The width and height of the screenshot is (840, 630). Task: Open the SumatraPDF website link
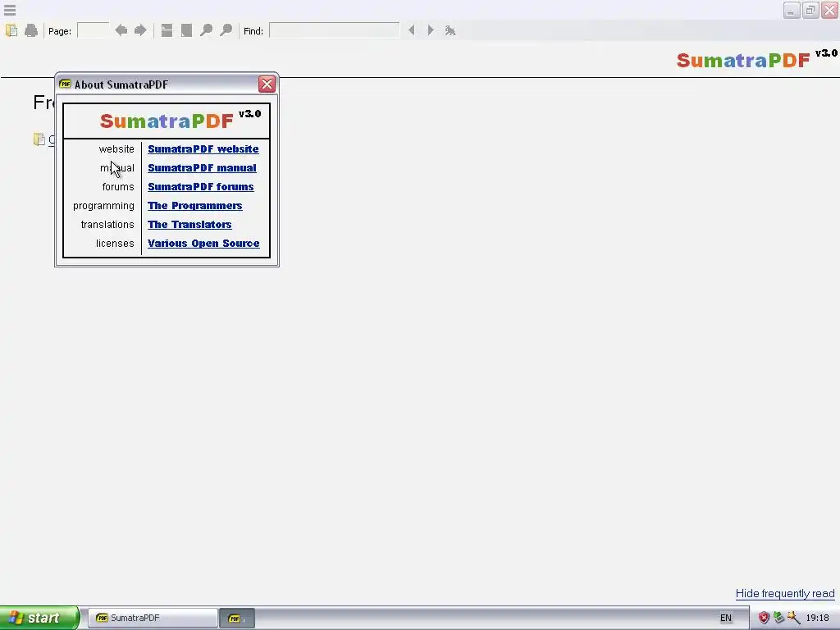point(203,149)
